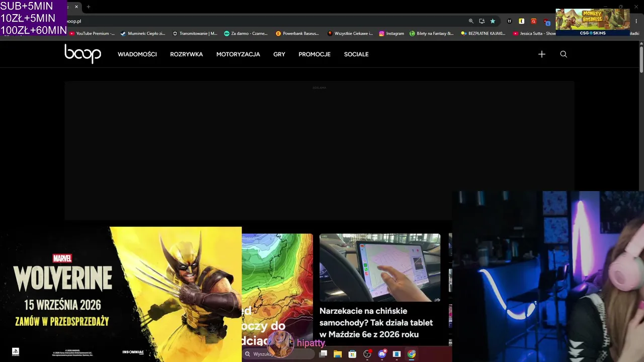Open the WIADOMOŚCI menu section

tap(137, 54)
